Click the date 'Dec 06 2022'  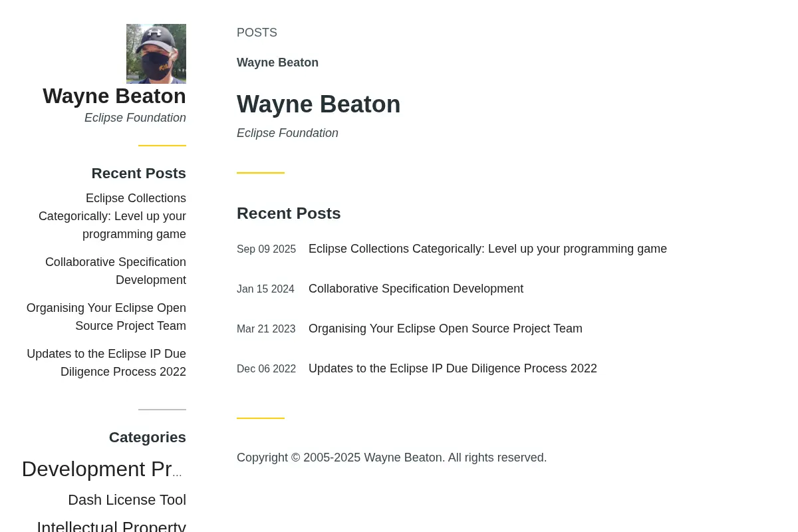coord(266,369)
